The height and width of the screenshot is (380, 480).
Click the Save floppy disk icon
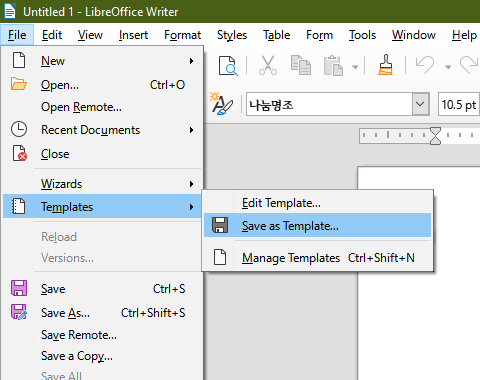(19, 288)
